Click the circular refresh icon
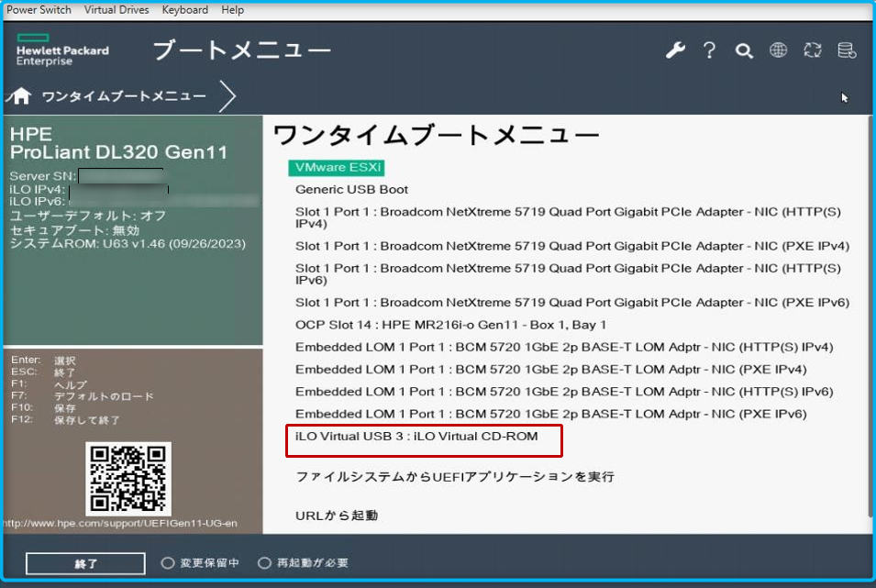876x588 pixels. (x=813, y=50)
